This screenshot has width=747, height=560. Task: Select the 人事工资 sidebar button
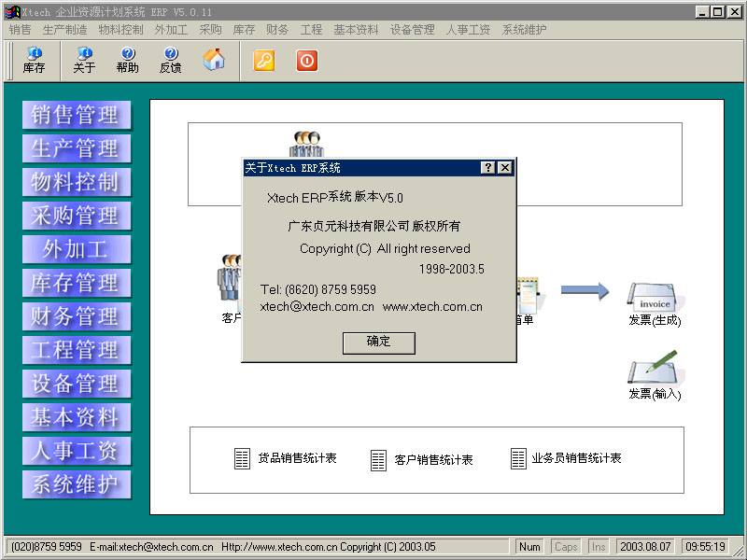[77, 451]
